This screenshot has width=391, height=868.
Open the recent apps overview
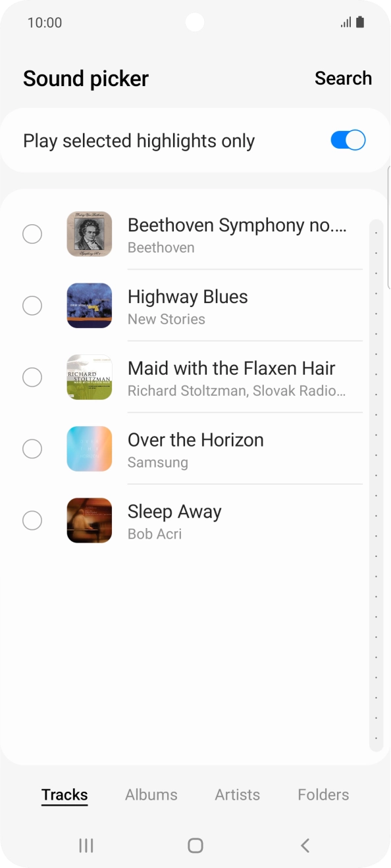pyautogui.click(x=86, y=846)
